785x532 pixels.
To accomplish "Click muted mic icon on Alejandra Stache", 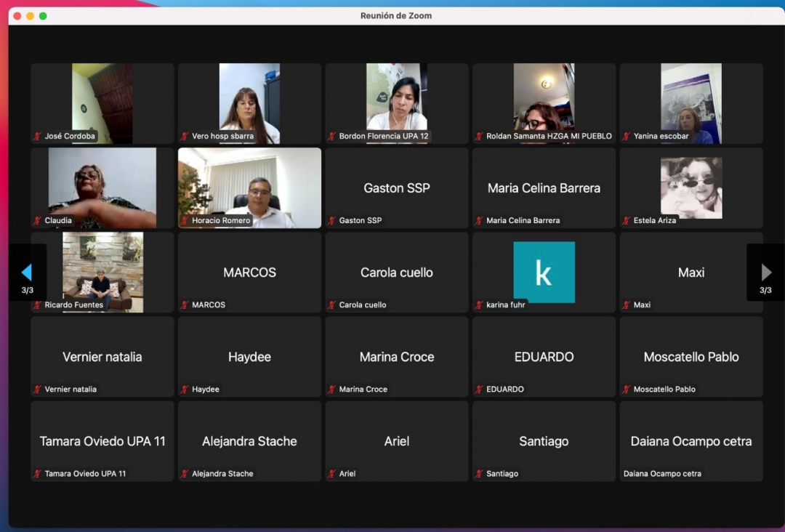I will 185,473.
